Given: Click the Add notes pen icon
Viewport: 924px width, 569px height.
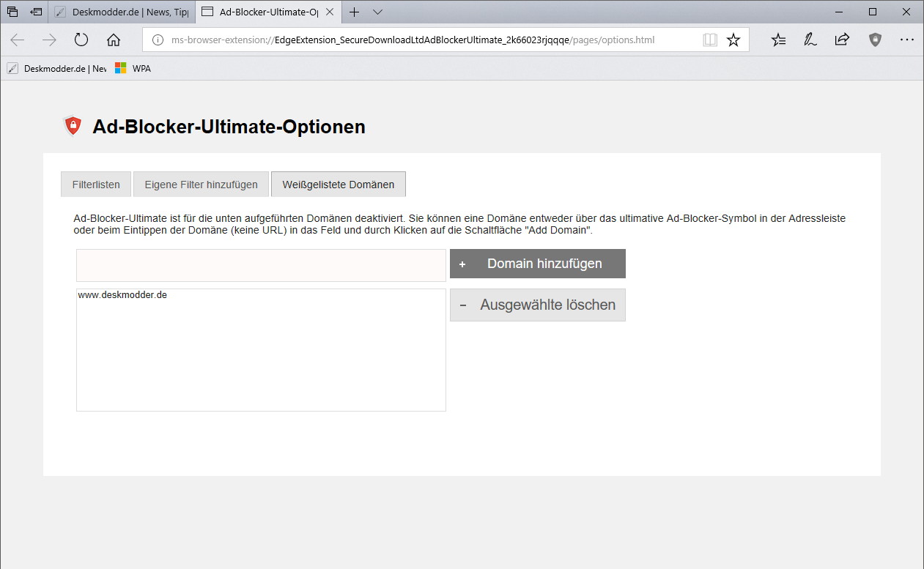Looking at the screenshot, I should click(810, 40).
